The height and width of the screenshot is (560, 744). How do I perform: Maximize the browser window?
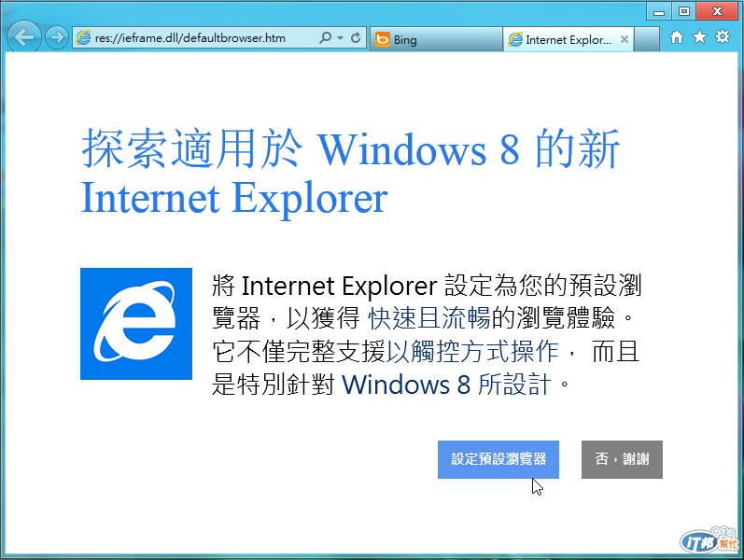pyautogui.click(x=683, y=11)
